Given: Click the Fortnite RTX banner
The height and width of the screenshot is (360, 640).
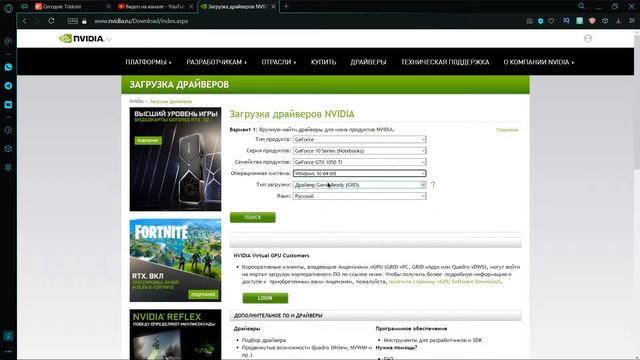Looking at the screenshot, I should point(176,260).
